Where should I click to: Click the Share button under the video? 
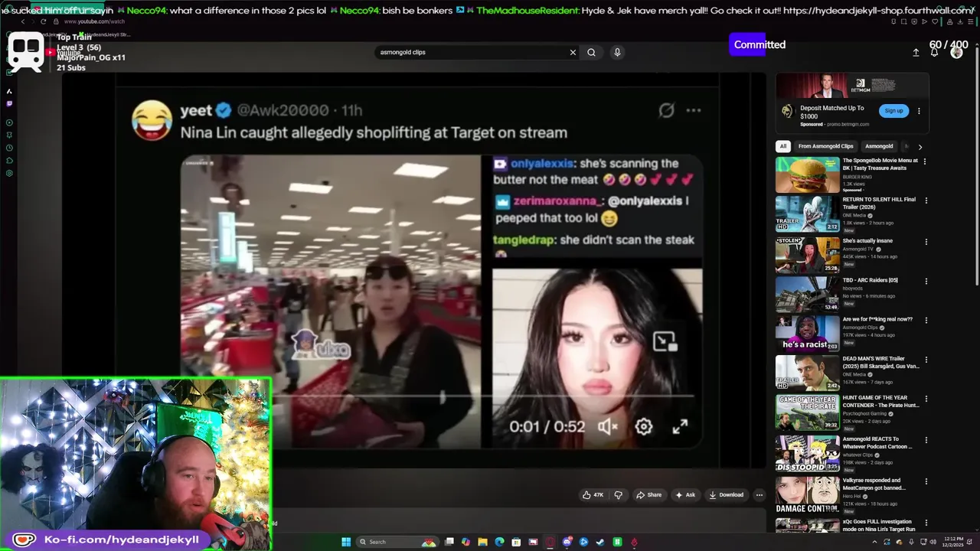[648, 494]
